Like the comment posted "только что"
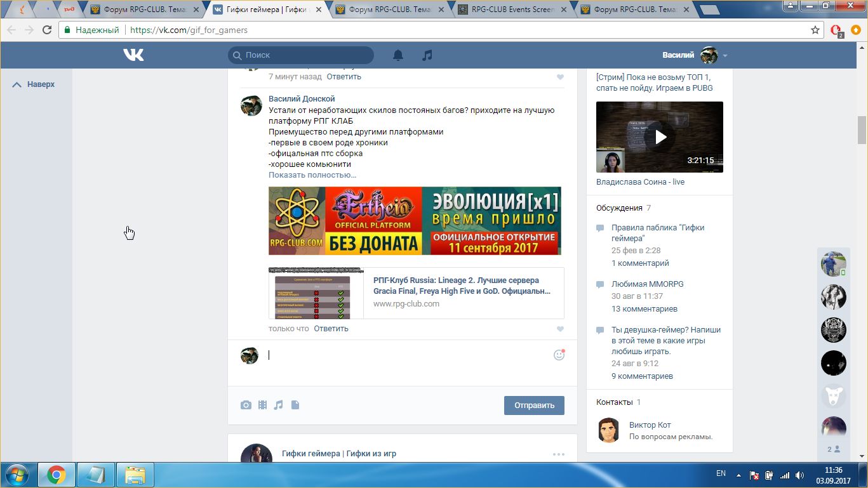 click(x=560, y=329)
